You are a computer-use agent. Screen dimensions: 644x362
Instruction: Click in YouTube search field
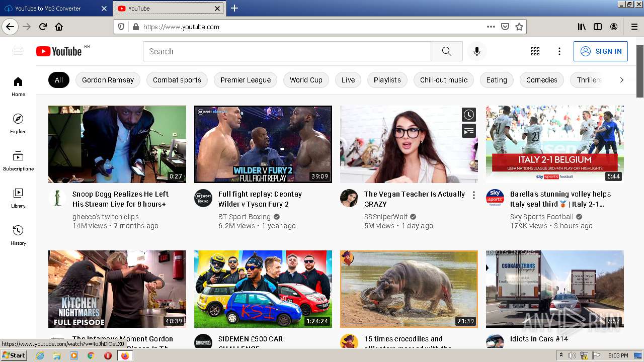tap(287, 51)
